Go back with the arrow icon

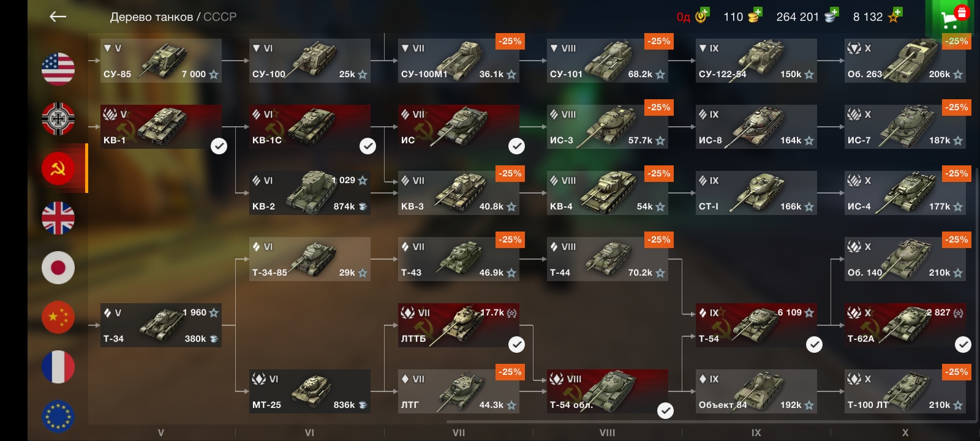(x=58, y=17)
